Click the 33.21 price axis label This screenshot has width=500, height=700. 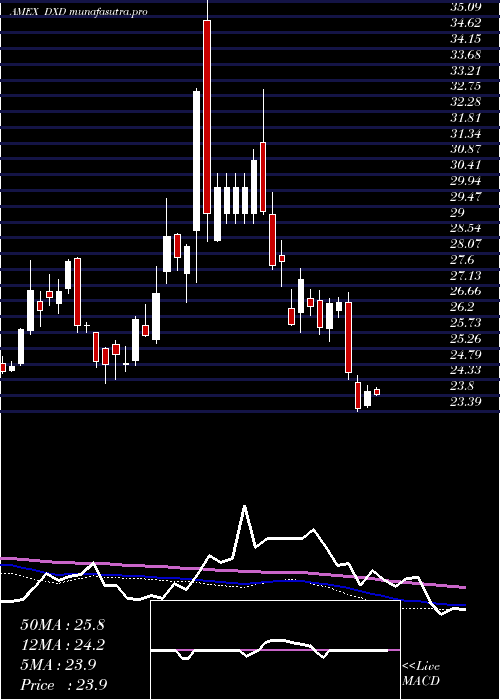pos(466,70)
